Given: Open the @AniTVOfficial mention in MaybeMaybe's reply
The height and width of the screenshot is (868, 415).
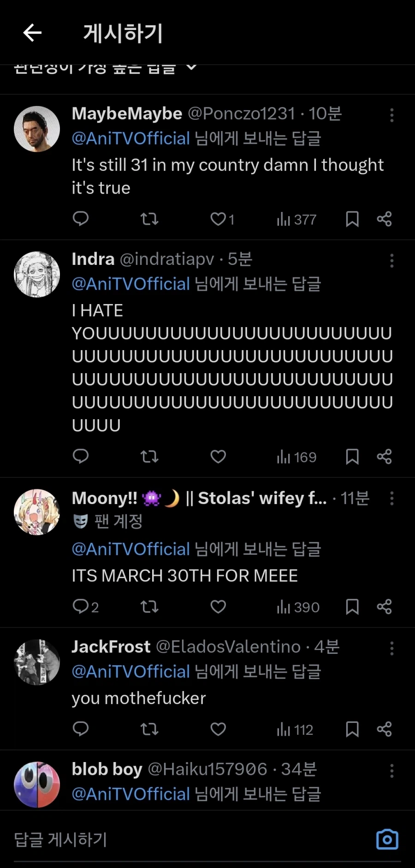Looking at the screenshot, I should [x=131, y=138].
